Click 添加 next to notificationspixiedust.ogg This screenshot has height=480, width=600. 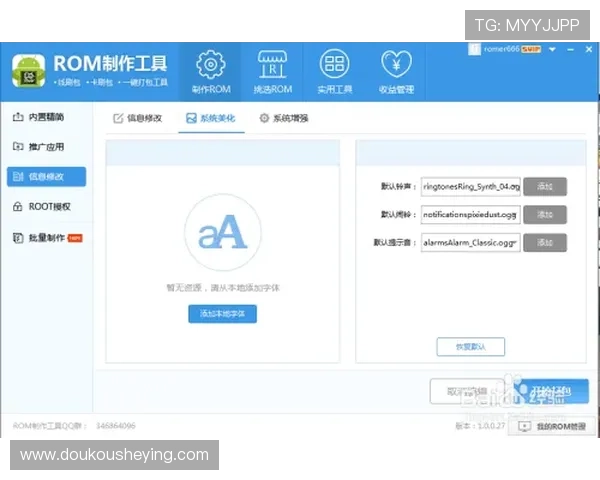coord(545,215)
